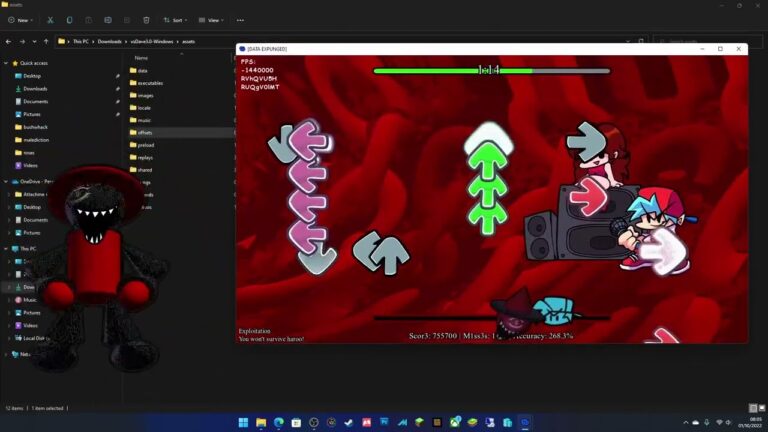768x432 pixels.
Task: Show hidden tray icons chevron
Action: click(x=685, y=422)
